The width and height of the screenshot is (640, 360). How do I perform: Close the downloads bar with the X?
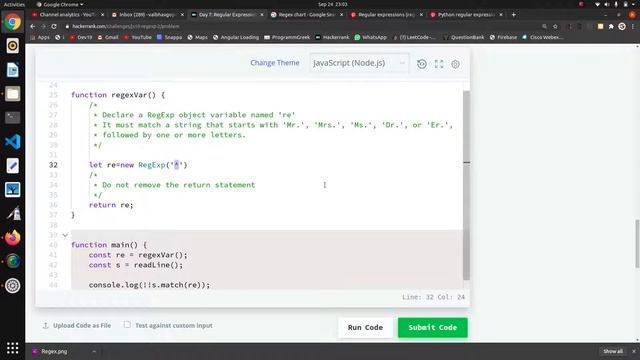633,351
